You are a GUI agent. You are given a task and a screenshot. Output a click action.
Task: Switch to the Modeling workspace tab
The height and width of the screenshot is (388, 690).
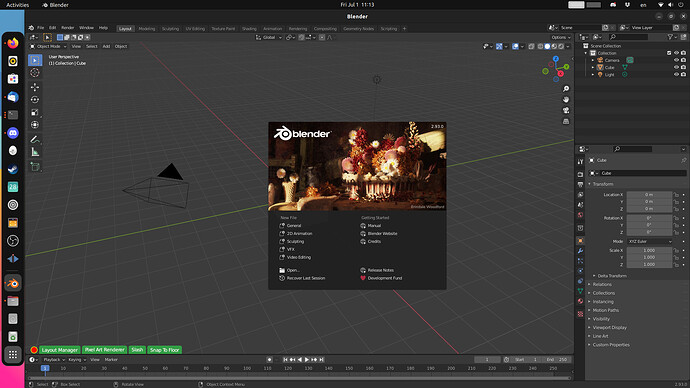pos(147,29)
